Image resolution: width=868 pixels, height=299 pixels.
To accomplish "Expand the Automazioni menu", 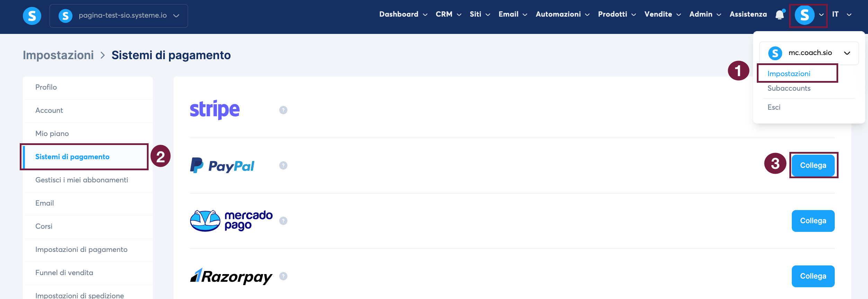I will coord(563,14).
